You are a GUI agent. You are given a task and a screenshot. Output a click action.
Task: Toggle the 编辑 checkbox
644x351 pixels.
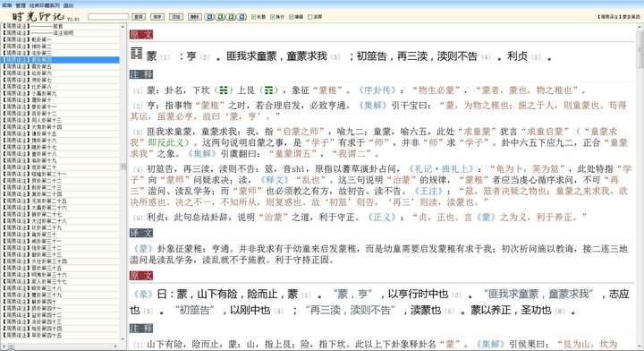click(296, 17)
